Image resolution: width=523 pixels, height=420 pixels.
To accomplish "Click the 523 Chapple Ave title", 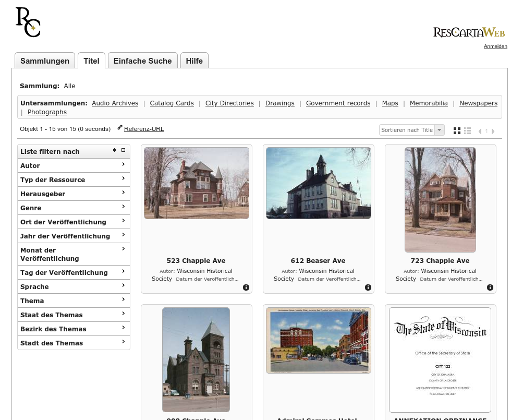I will (x=196, y=261).
